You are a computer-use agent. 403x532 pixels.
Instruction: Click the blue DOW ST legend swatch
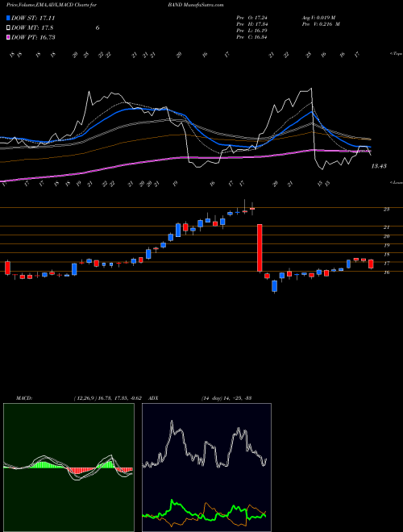point(9,19)
